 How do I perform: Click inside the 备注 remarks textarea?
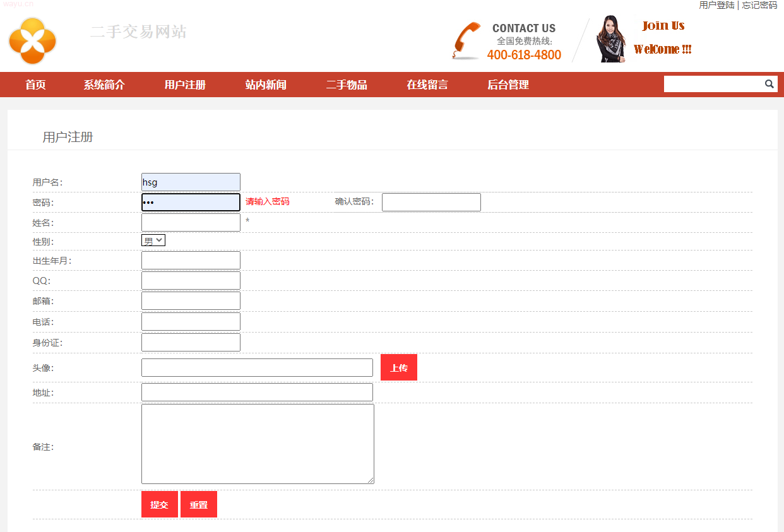pos(258,444)
